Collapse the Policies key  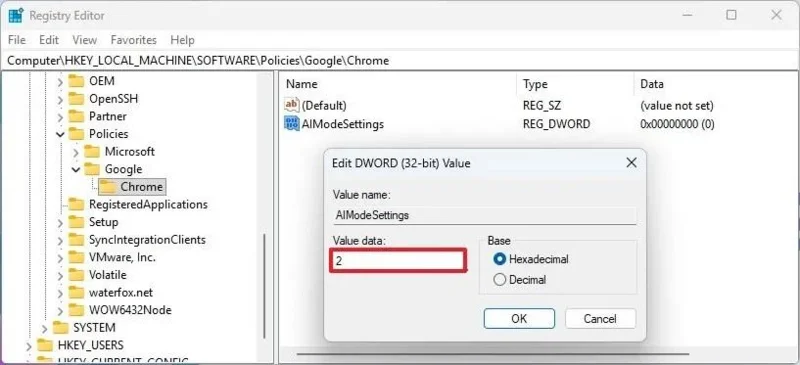[x=60, y=134]
